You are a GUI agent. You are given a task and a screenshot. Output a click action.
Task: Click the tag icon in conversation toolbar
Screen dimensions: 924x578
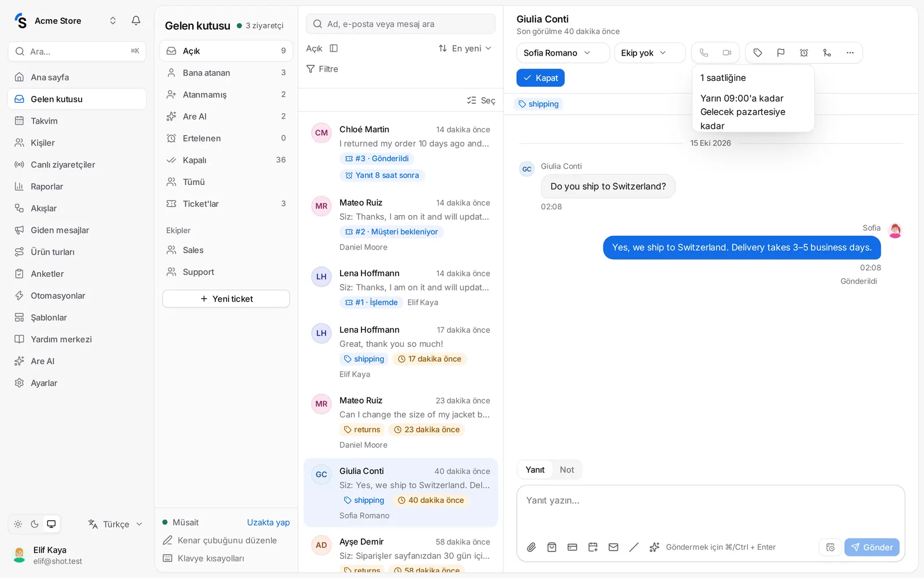[758, 53]
